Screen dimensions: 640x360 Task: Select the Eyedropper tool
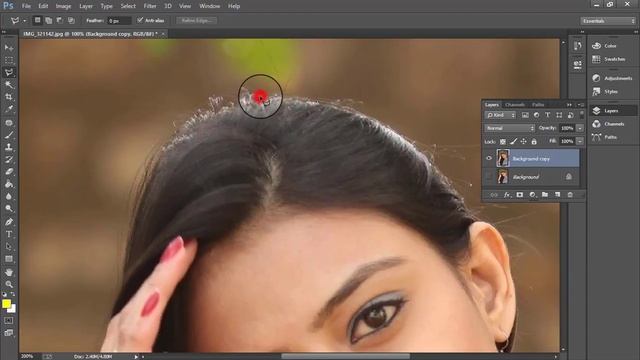tap(9, 109)
